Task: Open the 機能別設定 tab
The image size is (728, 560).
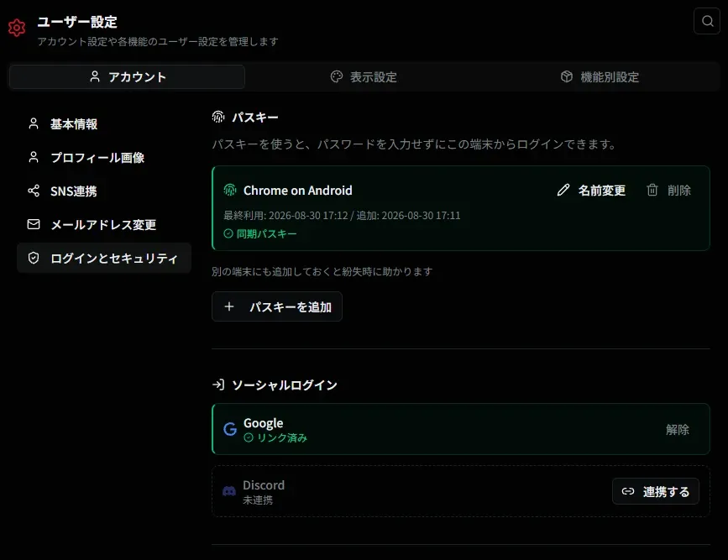Action: click(x=600, y=76)
